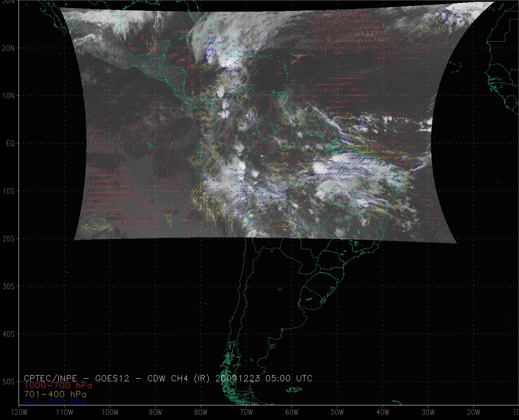Click the 80W longitude label
Viewport: 519px width, 420px height.
point(201,412)
